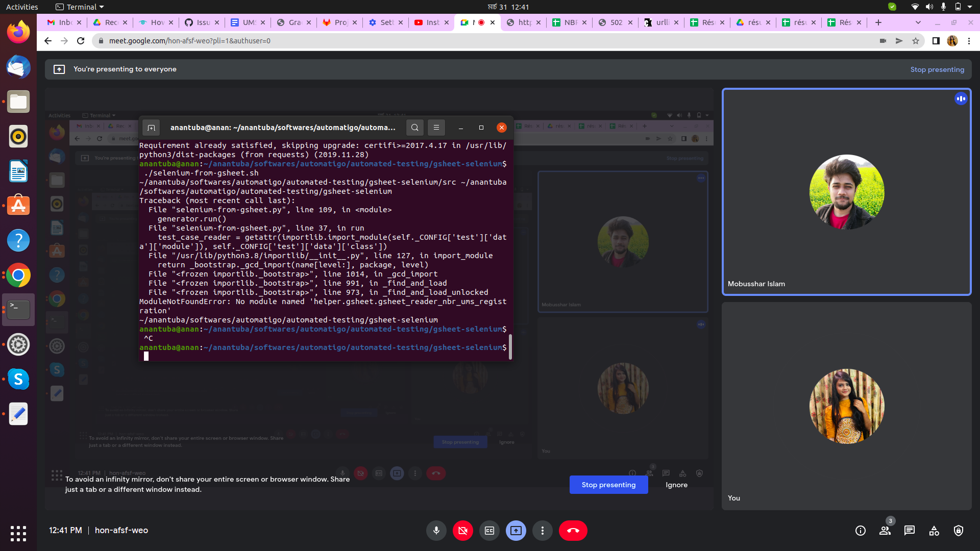Click new tab icon in terminal header

click(151, 128)
